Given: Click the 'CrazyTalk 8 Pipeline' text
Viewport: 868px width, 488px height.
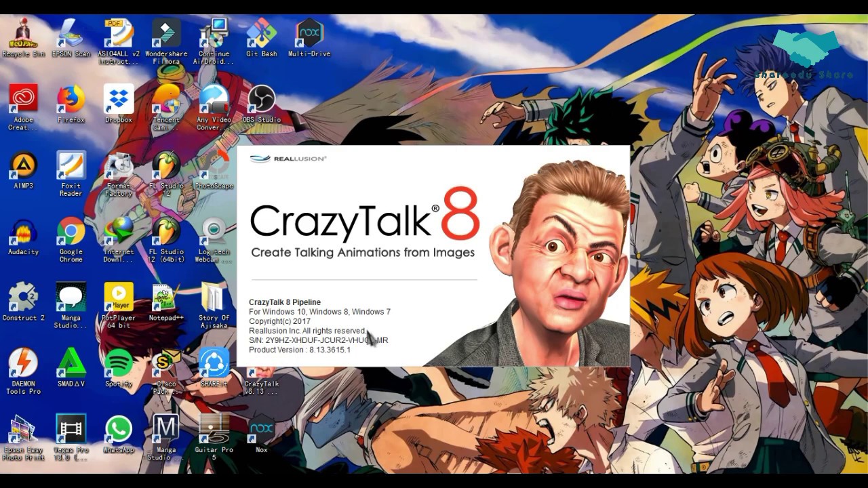Looking at the screenshot, I should [285, 302].
